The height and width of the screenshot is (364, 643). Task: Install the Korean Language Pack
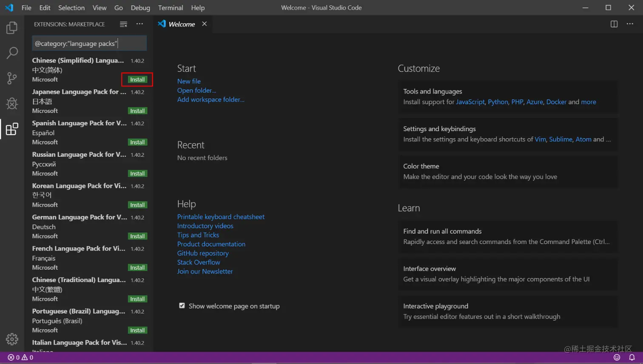point(137,205)
